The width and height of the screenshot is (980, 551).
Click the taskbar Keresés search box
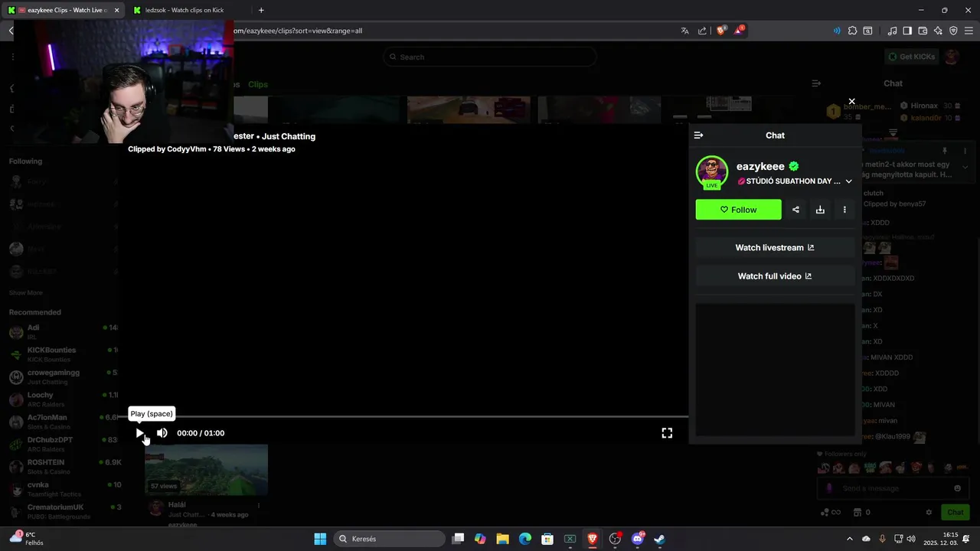click(390, 539)
